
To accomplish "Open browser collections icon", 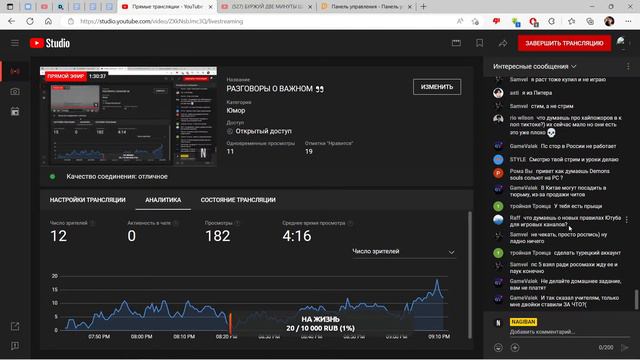I will (590, 21).
